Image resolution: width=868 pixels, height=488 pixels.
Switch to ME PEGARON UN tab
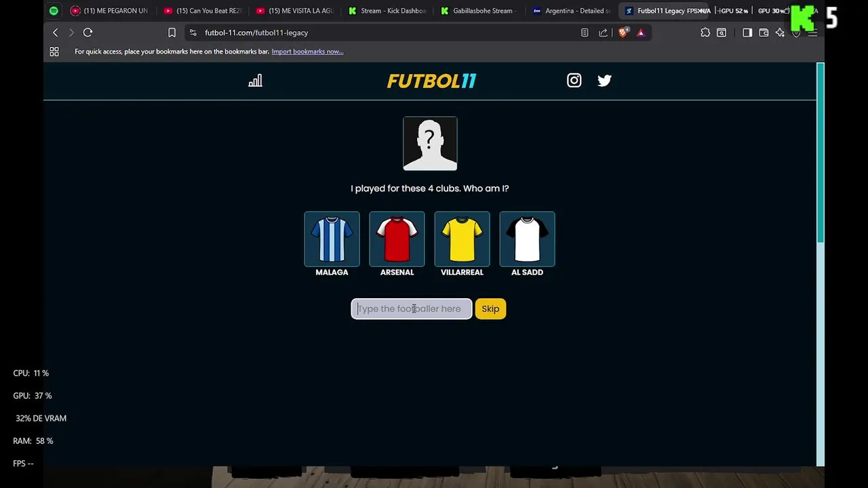[x=110, y=11]
